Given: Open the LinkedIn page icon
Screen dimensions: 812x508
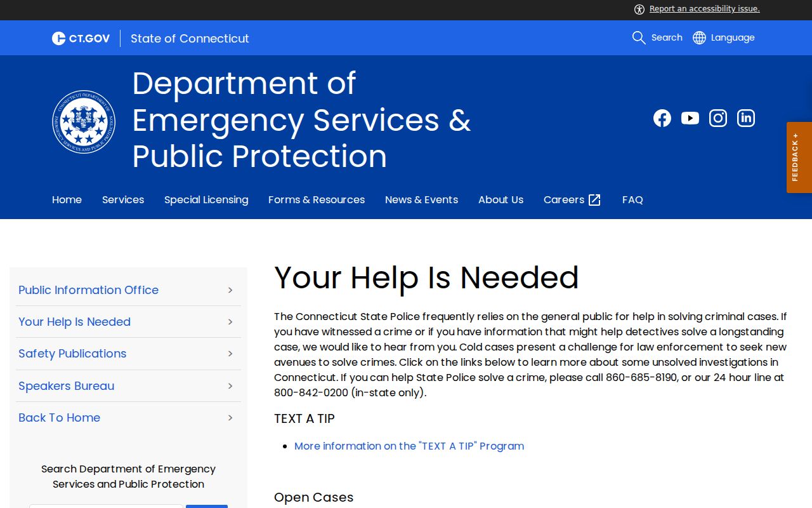Looking at the screenshot, I should (x=746, y=118).
